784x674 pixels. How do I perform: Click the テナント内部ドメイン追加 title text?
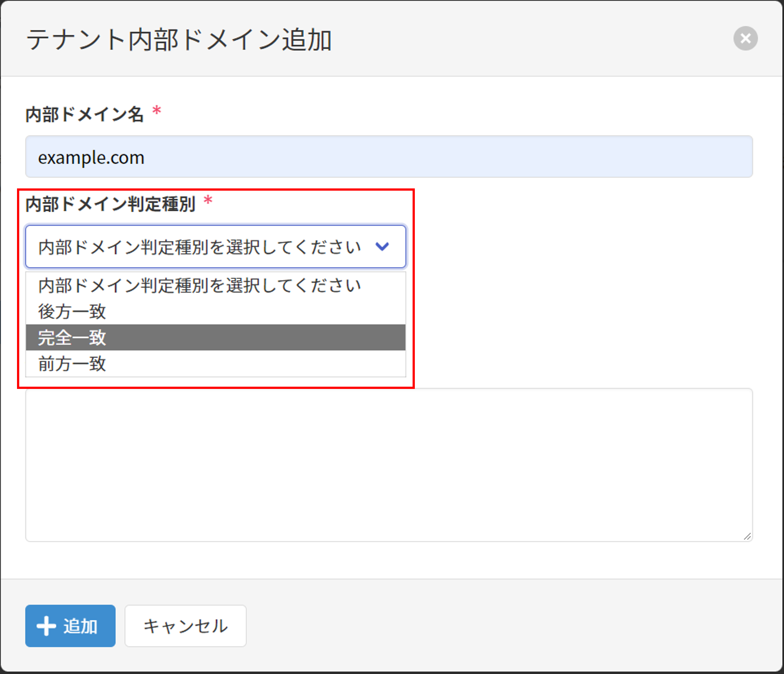pos(179,39)
